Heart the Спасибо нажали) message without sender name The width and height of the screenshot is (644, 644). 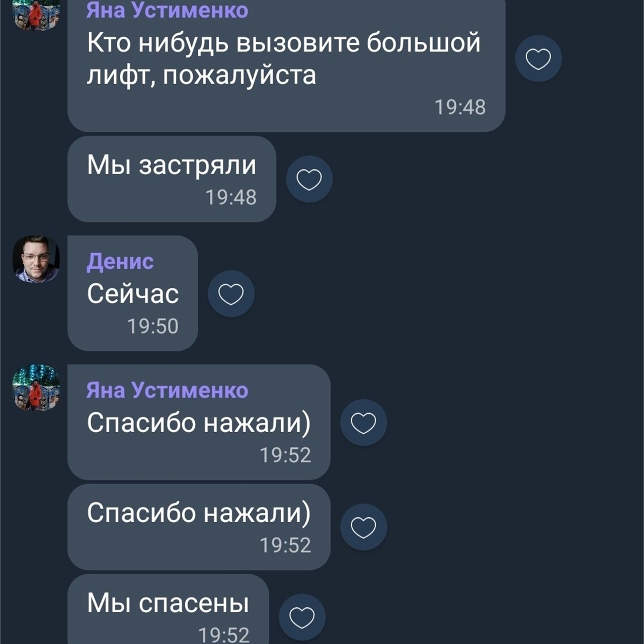pos(363,527)
